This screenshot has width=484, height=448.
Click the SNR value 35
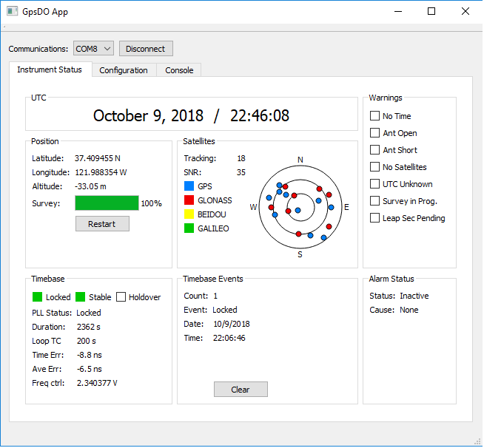pos(241,172)
